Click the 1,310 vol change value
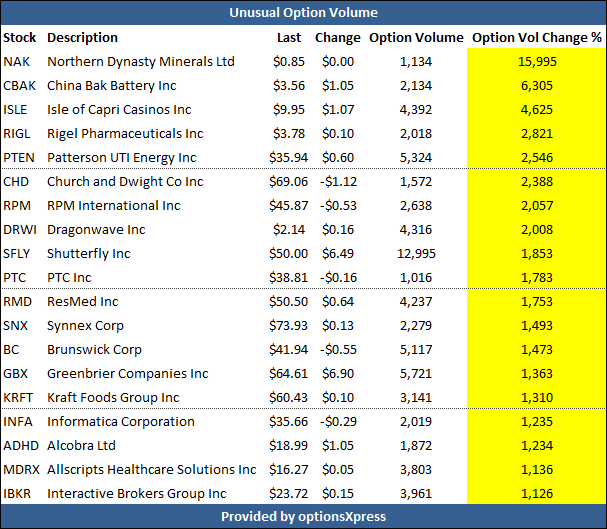This screenshot has height=529, width=607. coord(537,397)
